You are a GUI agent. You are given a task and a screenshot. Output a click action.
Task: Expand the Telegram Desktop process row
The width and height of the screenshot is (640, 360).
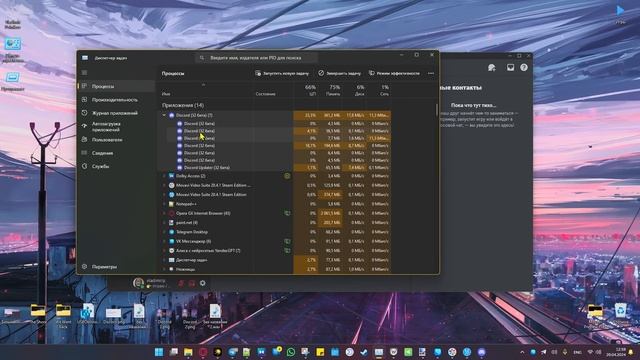click(x=164, y=232)
